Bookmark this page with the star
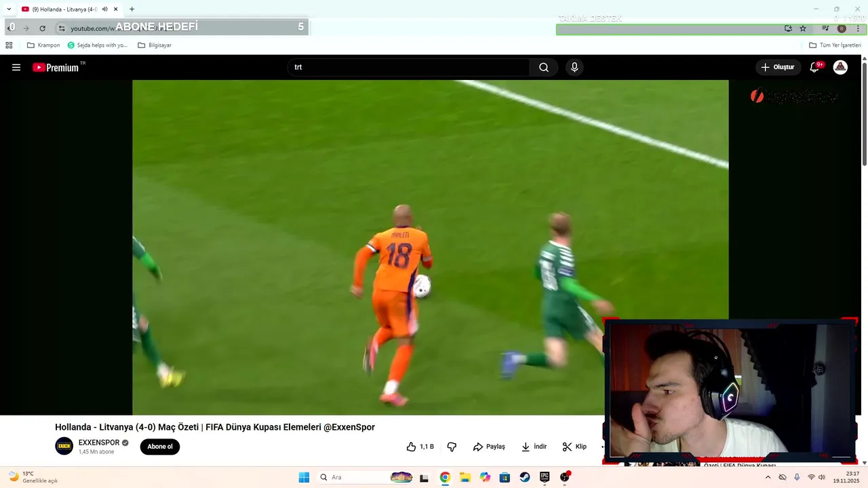Viewport: 868px width, 488px height. pyautogui.click(x=803, y=28)
